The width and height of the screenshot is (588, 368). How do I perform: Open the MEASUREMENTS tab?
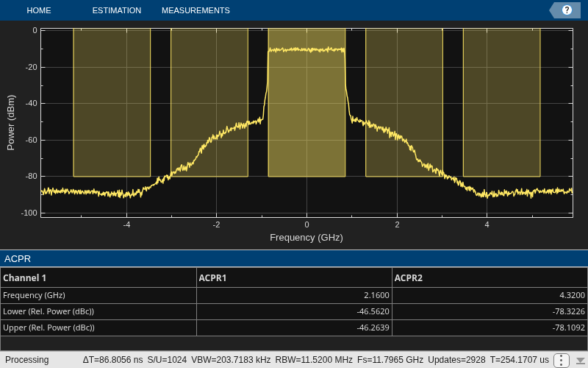tap(196, 10)
